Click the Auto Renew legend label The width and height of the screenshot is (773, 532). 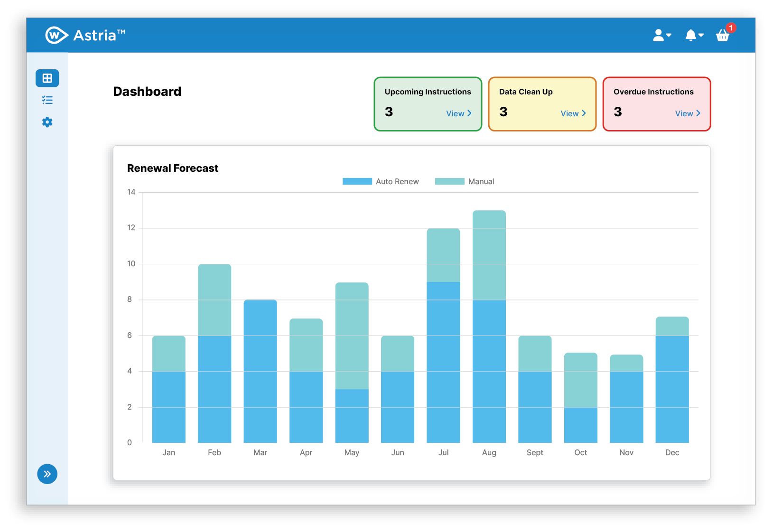397,181
